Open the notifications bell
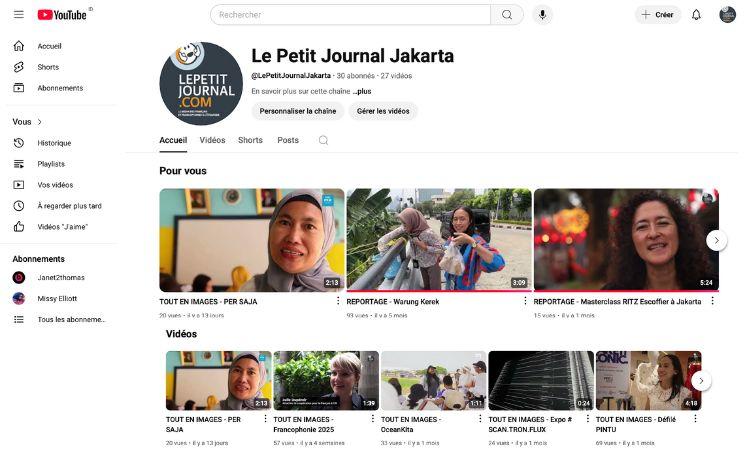Screen dimensions: 745x465 coord(696,15)
